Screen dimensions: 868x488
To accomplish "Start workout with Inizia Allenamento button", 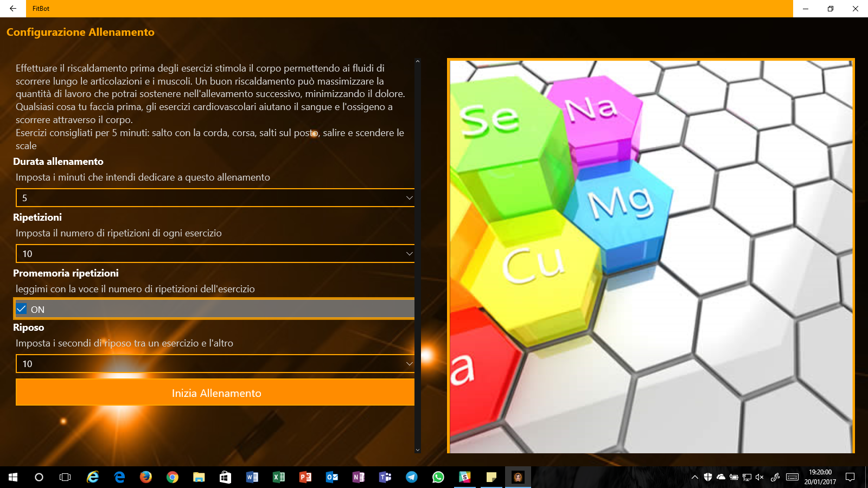I will 215,393.
